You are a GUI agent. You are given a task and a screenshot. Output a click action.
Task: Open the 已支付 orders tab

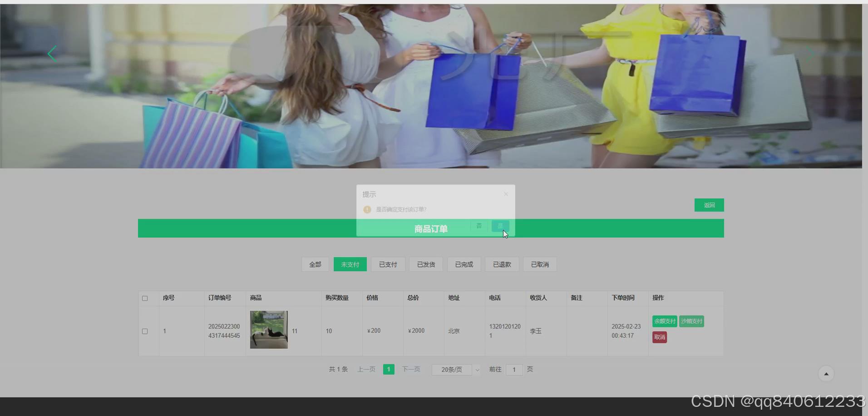(x=388, y=264)
